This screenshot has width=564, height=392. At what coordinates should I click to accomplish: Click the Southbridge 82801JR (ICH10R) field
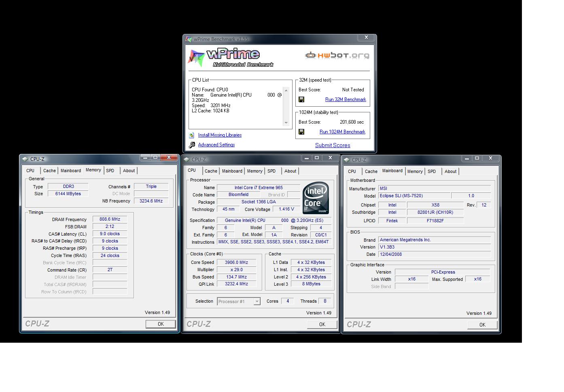(435, 212)
